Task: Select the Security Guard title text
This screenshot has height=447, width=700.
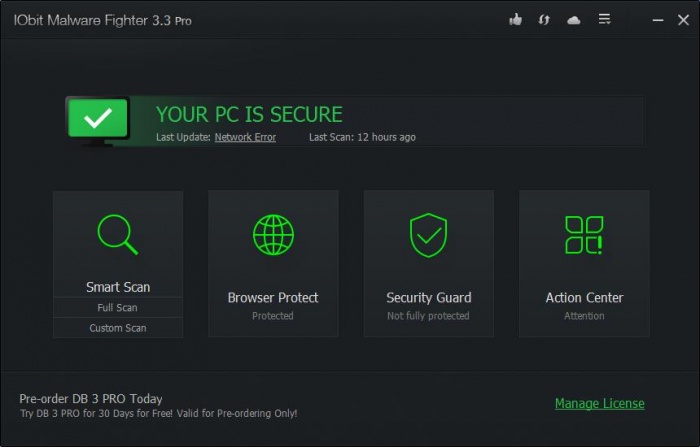Action: pos(428,297)
